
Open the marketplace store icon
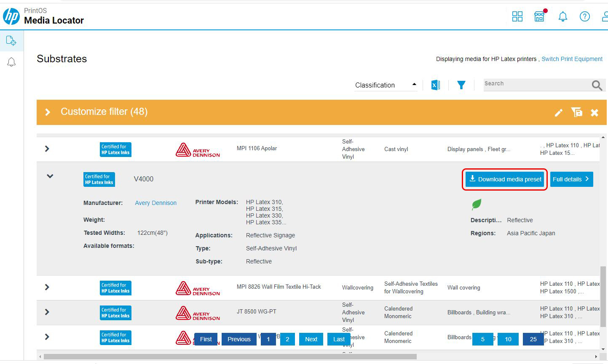tap(539, 16)
